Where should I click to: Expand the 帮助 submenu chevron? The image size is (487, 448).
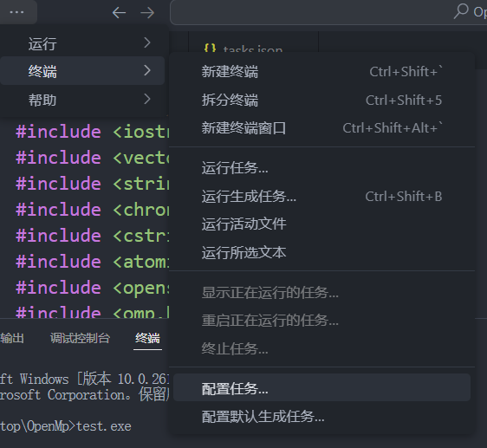point(147,99)
